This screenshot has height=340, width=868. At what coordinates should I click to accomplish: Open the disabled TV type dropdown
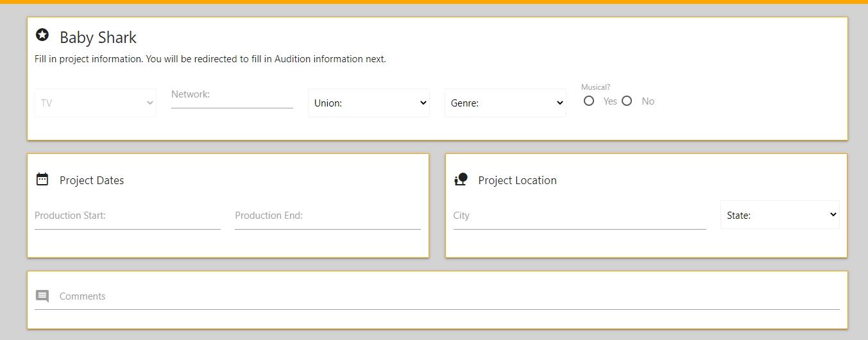point(96,103)
